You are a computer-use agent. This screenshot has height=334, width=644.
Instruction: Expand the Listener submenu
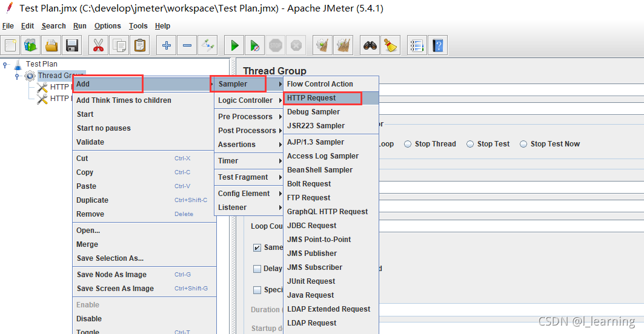(248, 208)
